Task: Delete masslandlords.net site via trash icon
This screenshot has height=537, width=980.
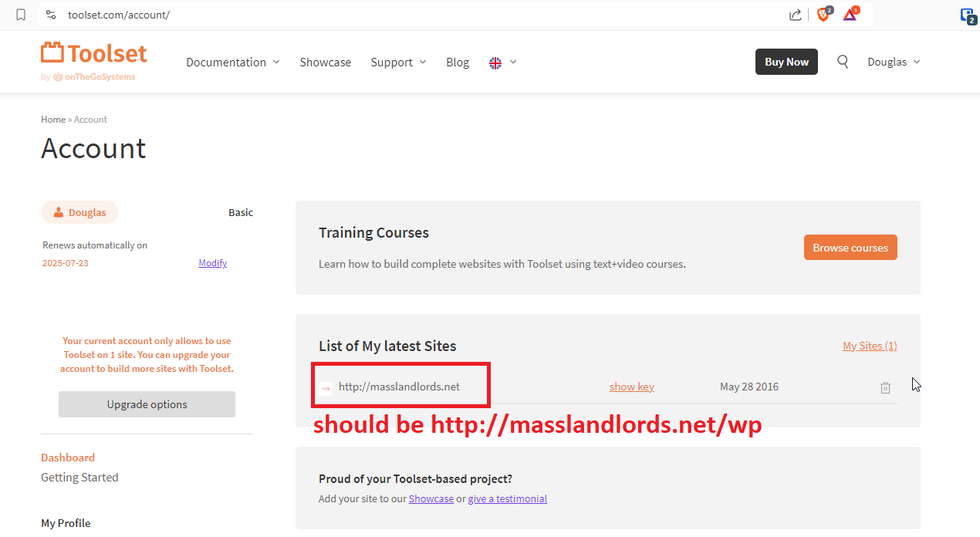Action: point(885,387)
